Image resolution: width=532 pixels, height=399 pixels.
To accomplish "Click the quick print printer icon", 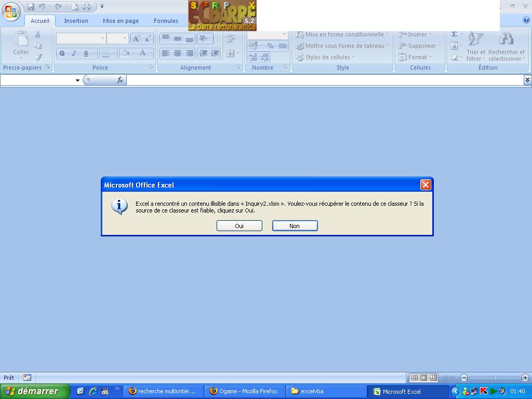I will pos(87,6).
